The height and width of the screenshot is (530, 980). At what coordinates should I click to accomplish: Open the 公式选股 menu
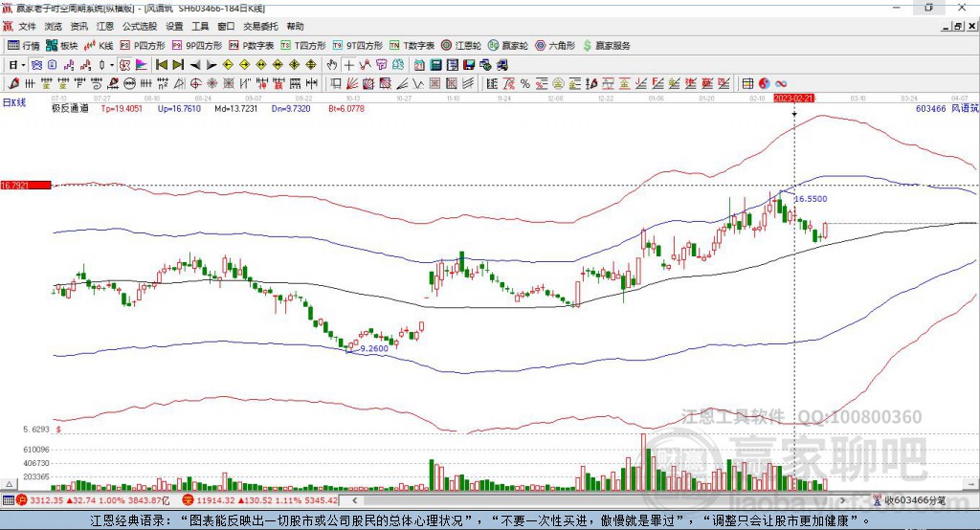pos(140,26)
